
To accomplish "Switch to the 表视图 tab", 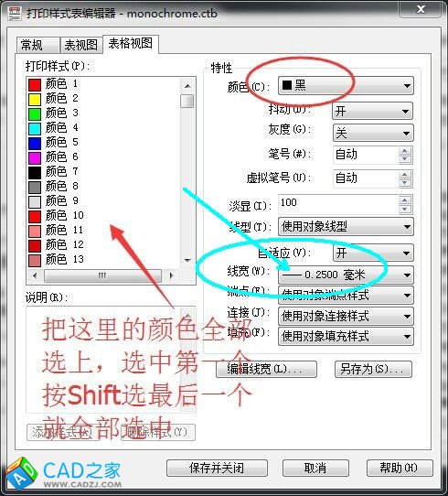I will pos(81,45).
